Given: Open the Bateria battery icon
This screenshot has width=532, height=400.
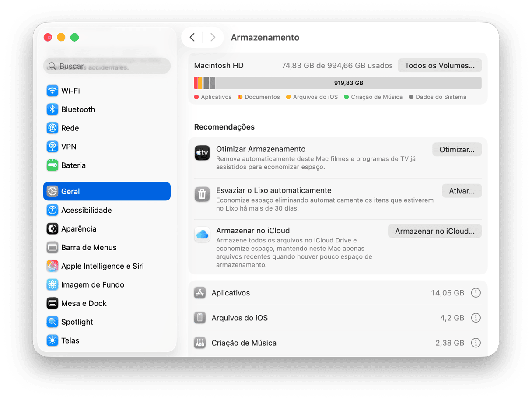Looking at the screenshot, I should pos(52,165).
